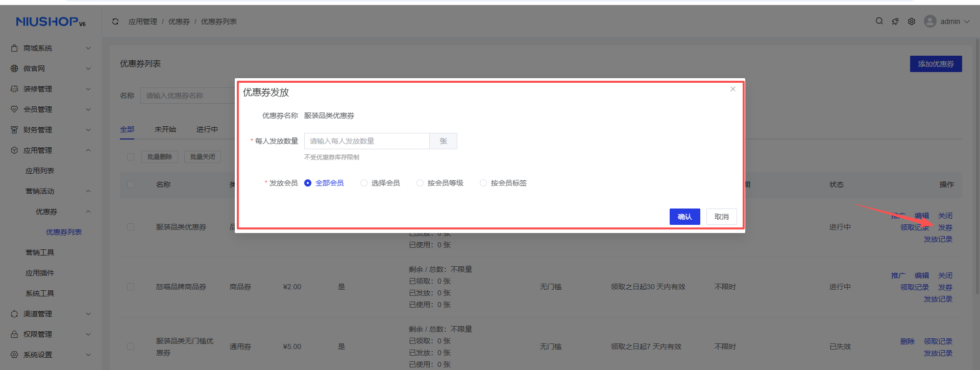Click the rocket icon in top bar

895,21
